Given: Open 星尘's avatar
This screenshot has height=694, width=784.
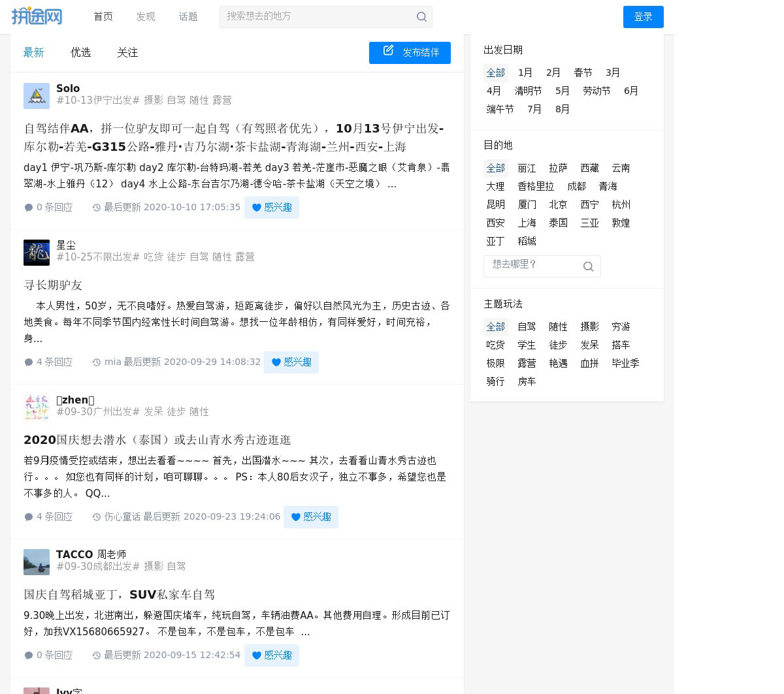Looking at the screenshot, I should pos(37,253).
